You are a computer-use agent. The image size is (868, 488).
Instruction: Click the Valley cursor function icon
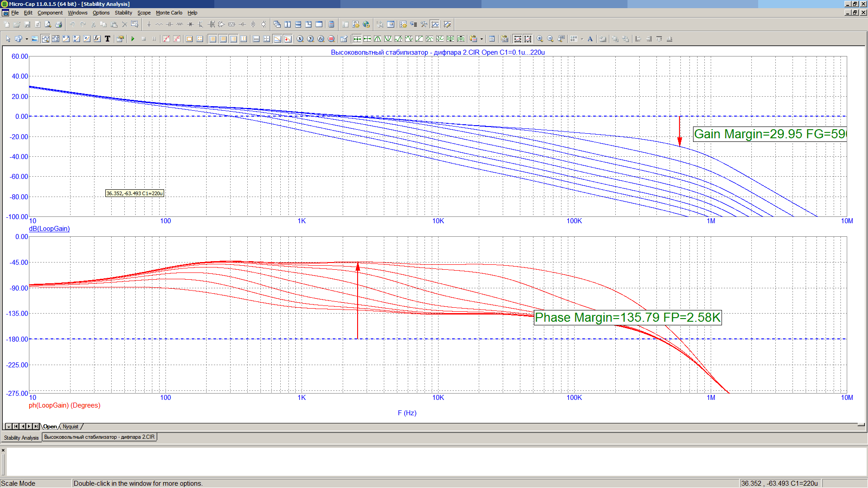click(388, 39)
